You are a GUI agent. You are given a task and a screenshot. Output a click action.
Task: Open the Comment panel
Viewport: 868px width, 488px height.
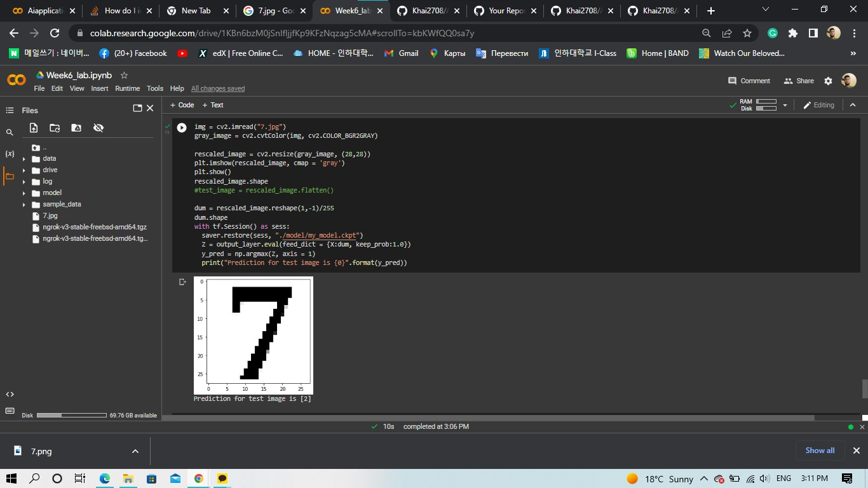point(749,81)
